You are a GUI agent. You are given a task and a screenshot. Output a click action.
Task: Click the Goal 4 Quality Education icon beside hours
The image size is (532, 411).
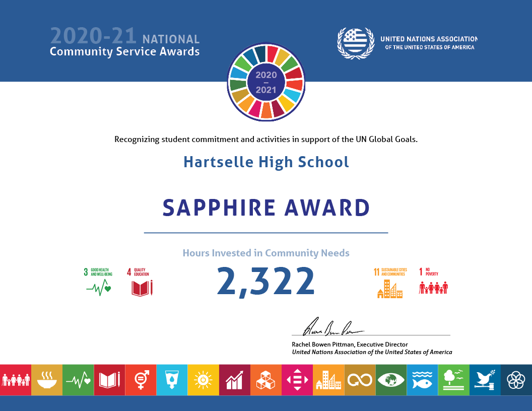pyautogui.click(x=140, y=282)
